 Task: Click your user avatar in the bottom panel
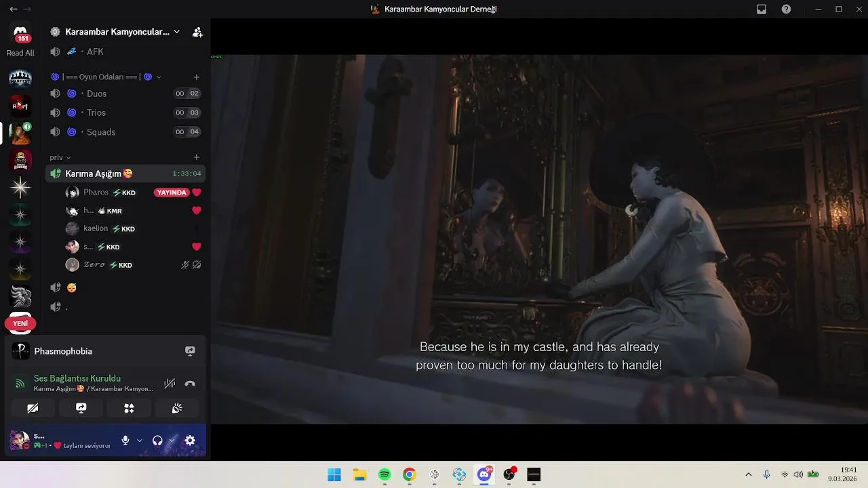click(20, 441)
